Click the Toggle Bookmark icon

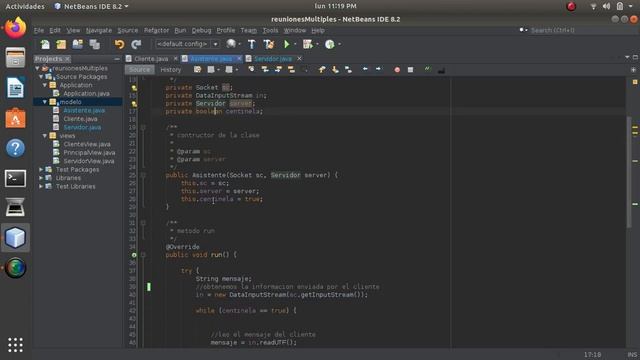[x=348, y=70]
